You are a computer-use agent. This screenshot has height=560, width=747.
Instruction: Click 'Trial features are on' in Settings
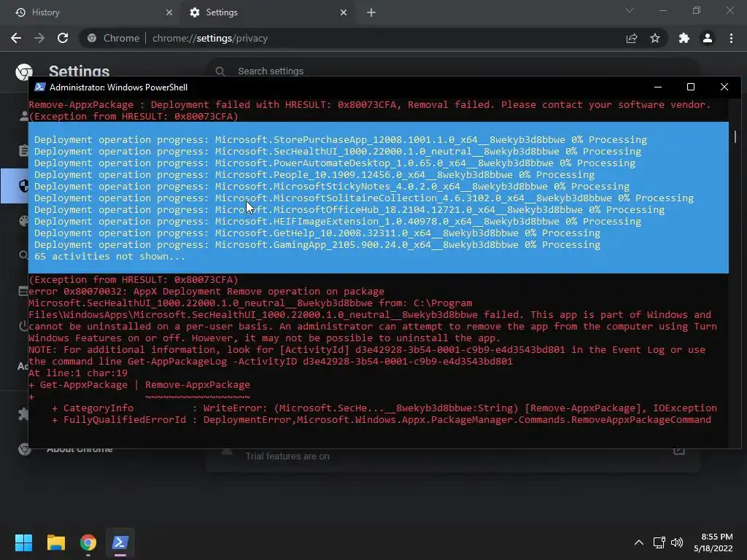287,456
